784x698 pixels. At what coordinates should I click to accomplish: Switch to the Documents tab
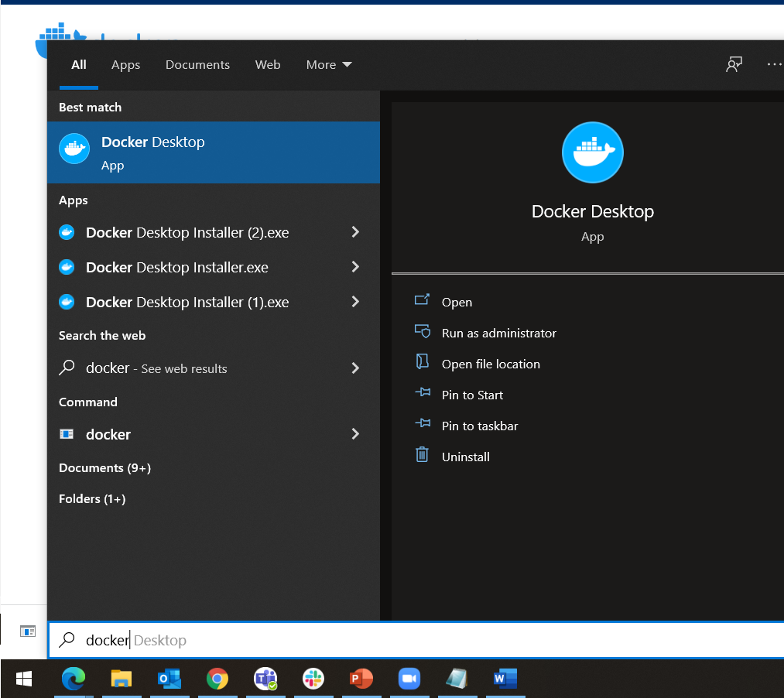(x=197, y=64)
